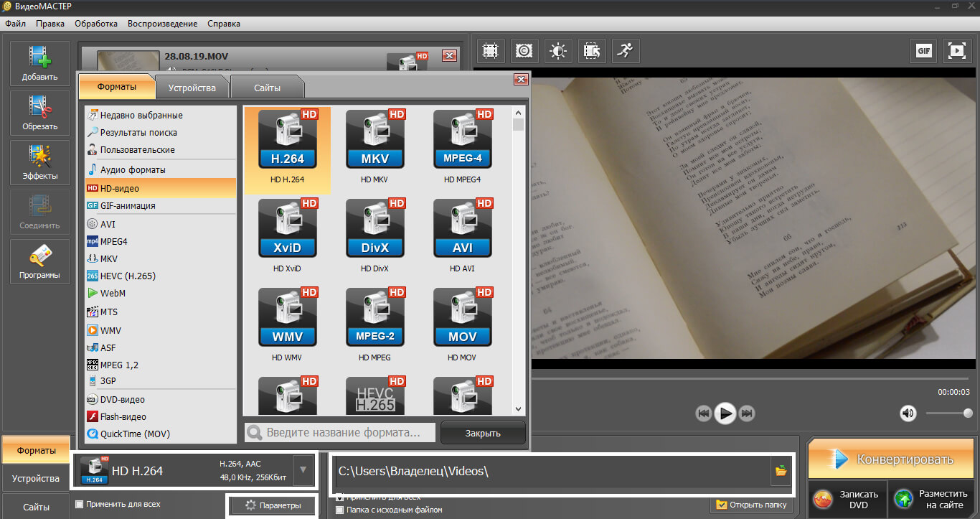The width and height of the screenshot is (980, 519).
Task: Select Пользовательские category
Action: click(x=161, y=149)
